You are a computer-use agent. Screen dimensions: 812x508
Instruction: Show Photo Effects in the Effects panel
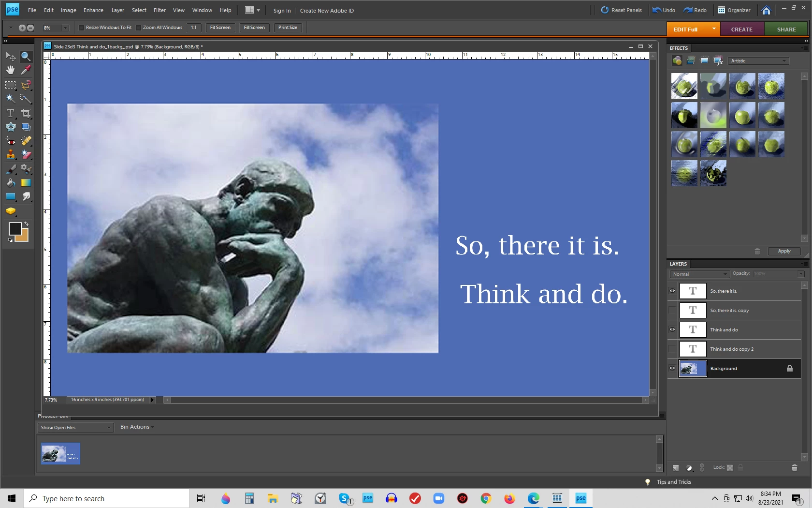705,61
